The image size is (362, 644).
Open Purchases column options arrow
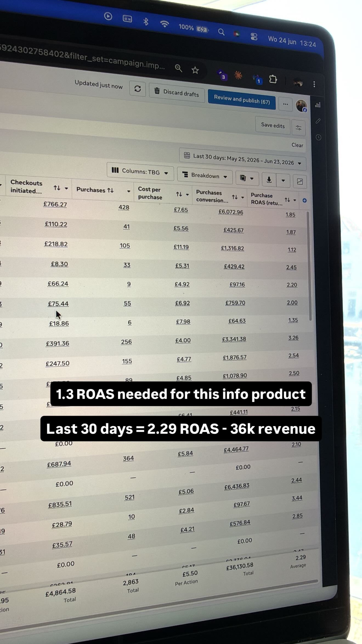(x=129, y=191)
